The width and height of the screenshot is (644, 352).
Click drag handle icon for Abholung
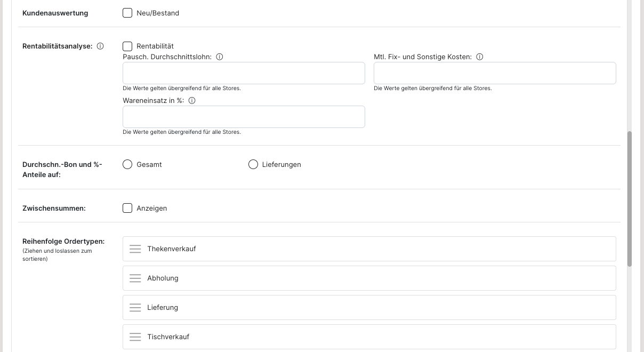pos(135,278)
